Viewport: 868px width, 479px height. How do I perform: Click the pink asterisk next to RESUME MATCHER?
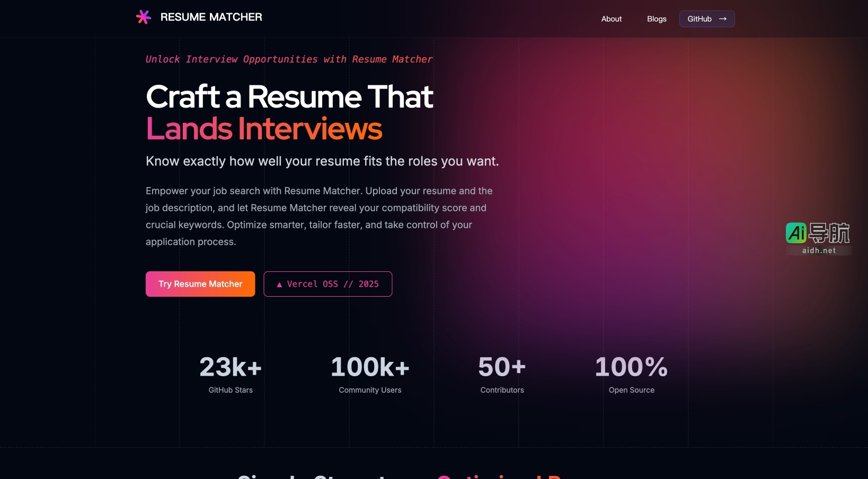[x=143, y=17]
